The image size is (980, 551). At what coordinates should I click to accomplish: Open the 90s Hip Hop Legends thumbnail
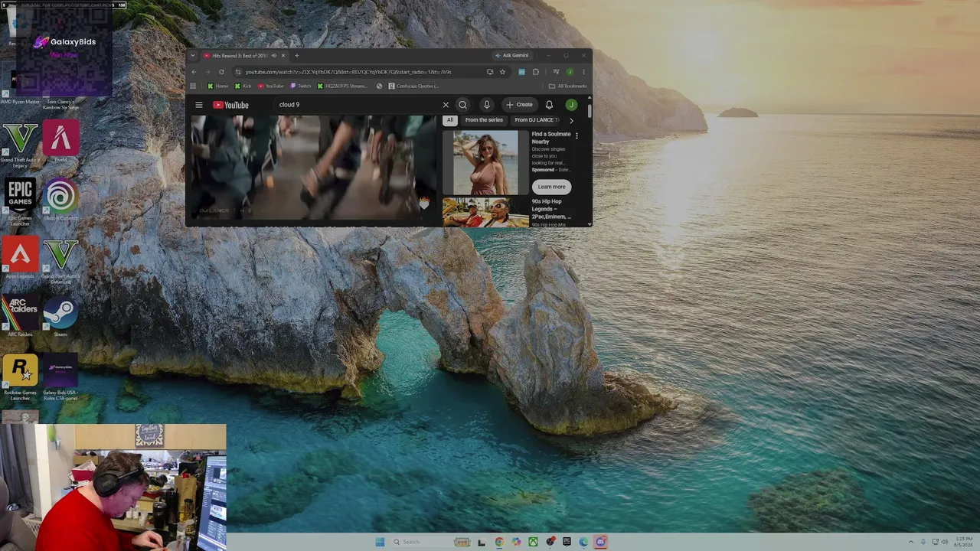(x=485, y=213)
